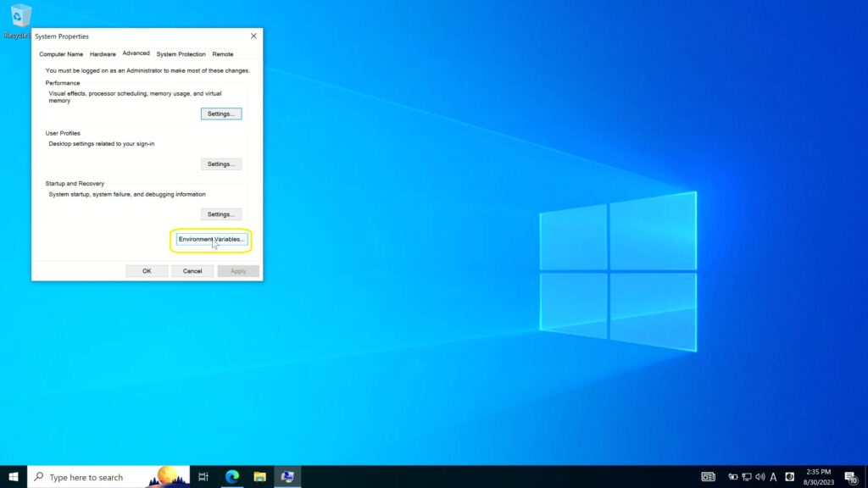
Task: Click the search magnifier icon in the taskbar
Action: 39,477
